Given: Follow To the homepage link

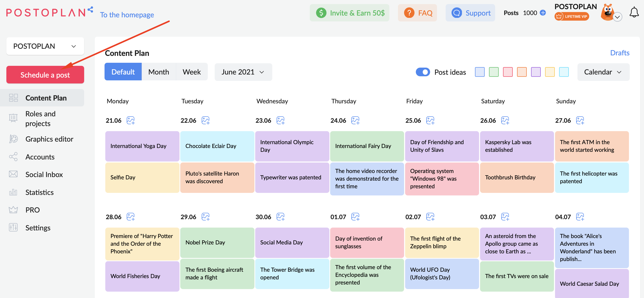Looking at the screenshot, I should 127,15.
